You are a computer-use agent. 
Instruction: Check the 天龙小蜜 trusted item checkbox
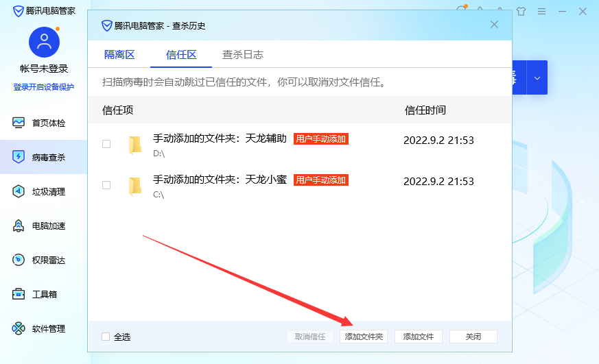click(x=106, y=185)
